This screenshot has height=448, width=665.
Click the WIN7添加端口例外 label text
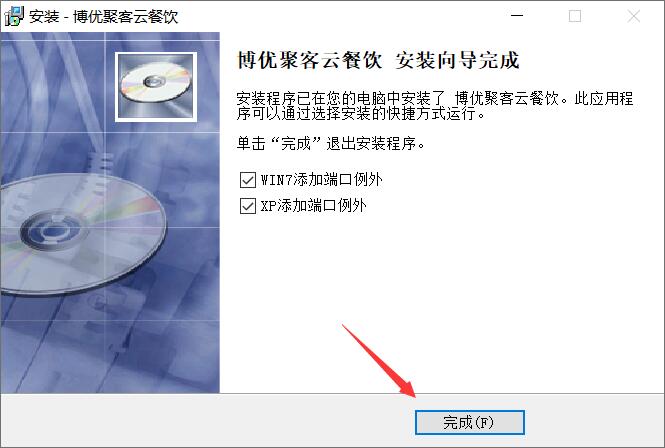click(x=321, y=180)
